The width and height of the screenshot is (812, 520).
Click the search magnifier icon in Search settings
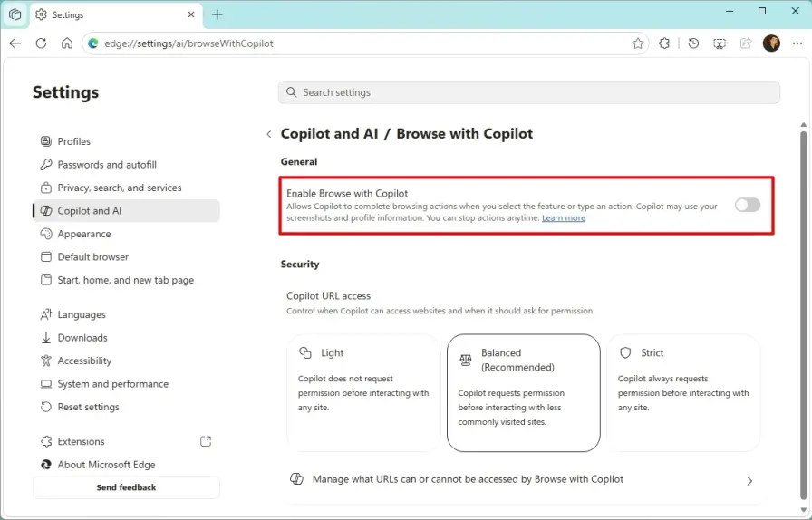coord(292,92)
